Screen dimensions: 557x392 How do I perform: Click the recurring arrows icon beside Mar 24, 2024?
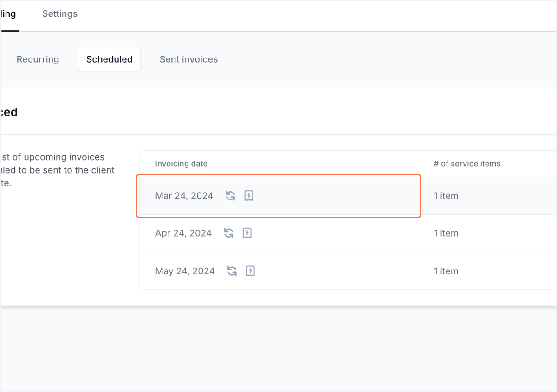click(230, 196)
